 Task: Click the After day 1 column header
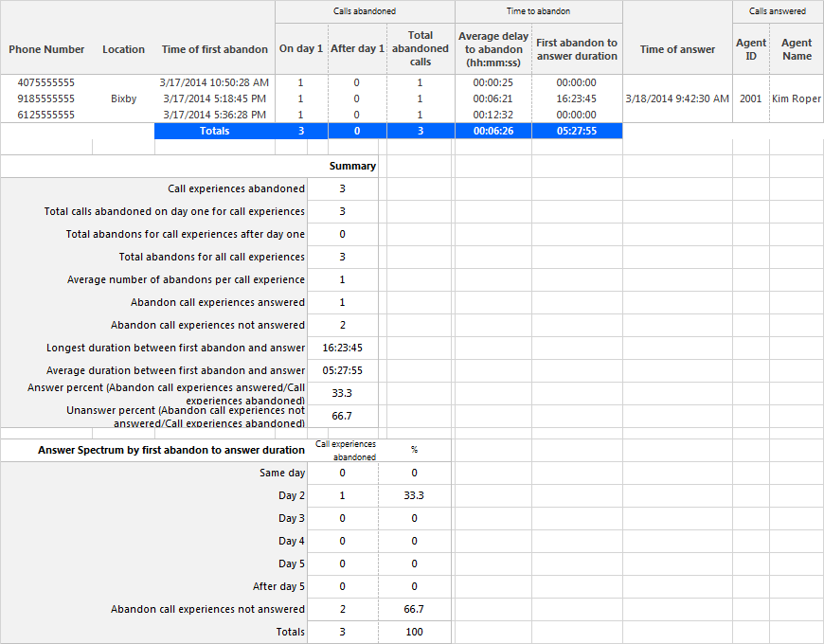pos(357,48)
